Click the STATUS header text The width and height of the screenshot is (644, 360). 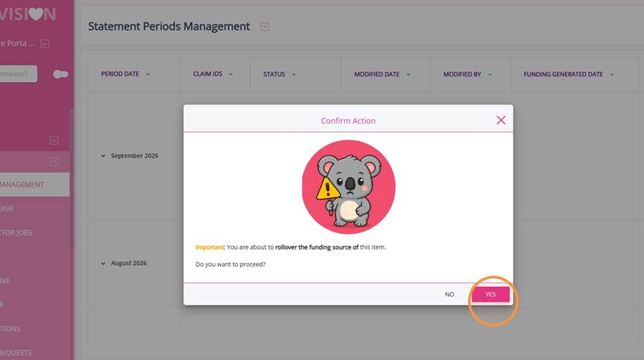pos(274,75)
